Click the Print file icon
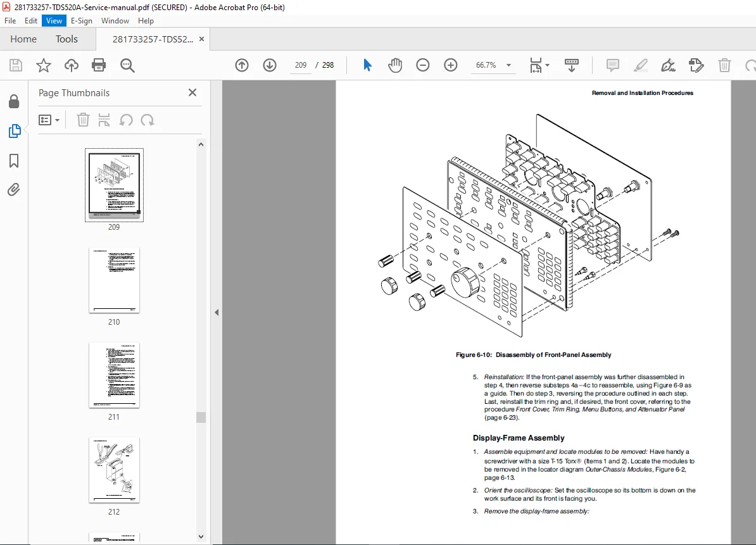 (x=99, y=65)
